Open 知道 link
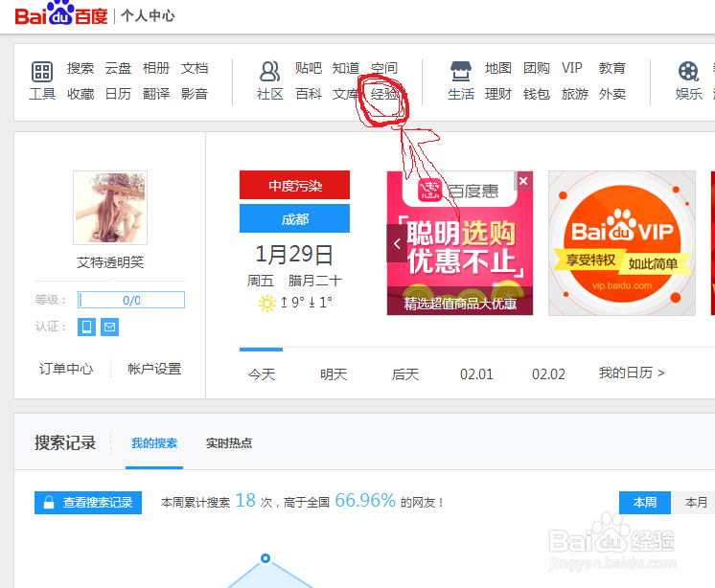715x588 pixels. [346, 68]
